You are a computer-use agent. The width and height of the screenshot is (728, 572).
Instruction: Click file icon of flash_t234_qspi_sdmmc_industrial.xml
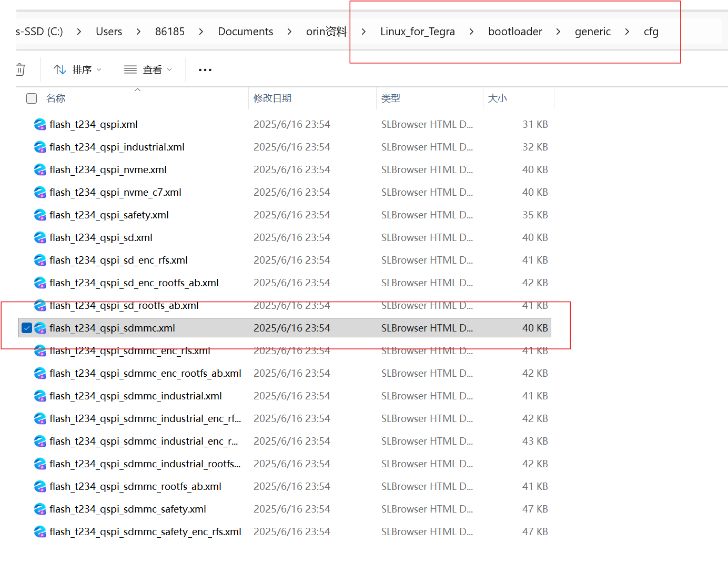pos(40,396)
